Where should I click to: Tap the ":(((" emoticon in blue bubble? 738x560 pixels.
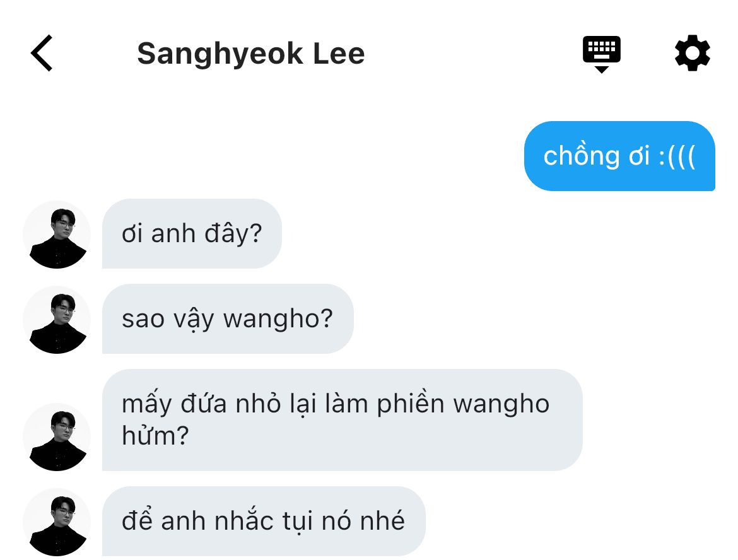coord(677,156)
